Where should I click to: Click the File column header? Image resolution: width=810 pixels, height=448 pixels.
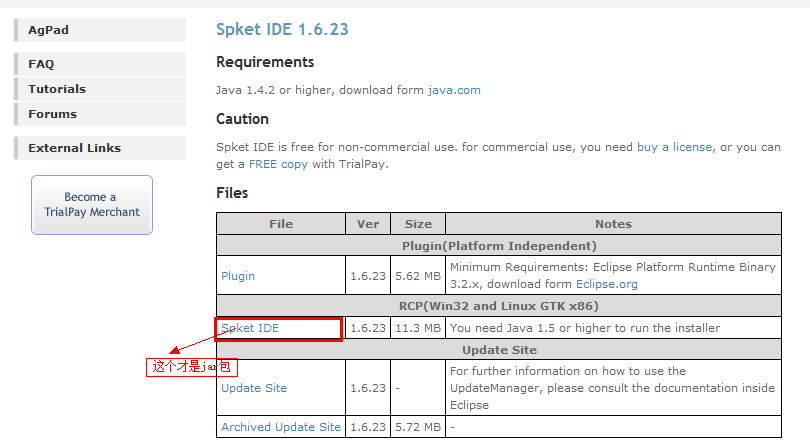pos(281,224)
